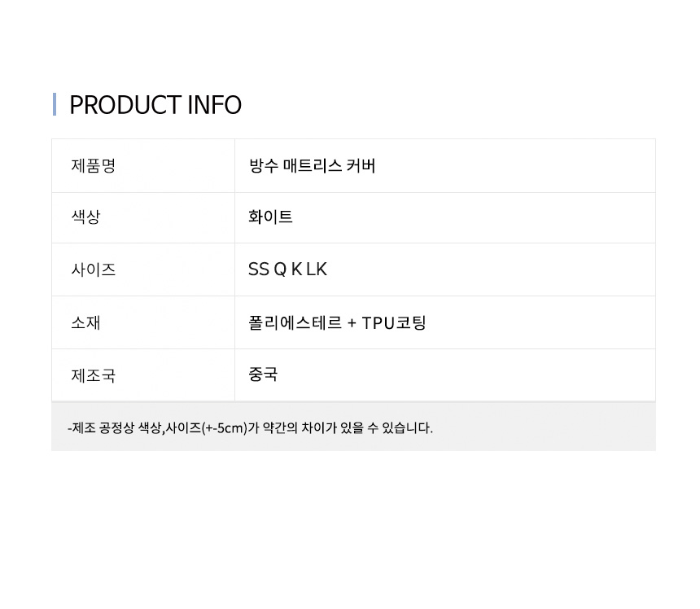Click the SS size option text
The width and height of the screenshot is (700, 609).
click(x=258, y=269)
